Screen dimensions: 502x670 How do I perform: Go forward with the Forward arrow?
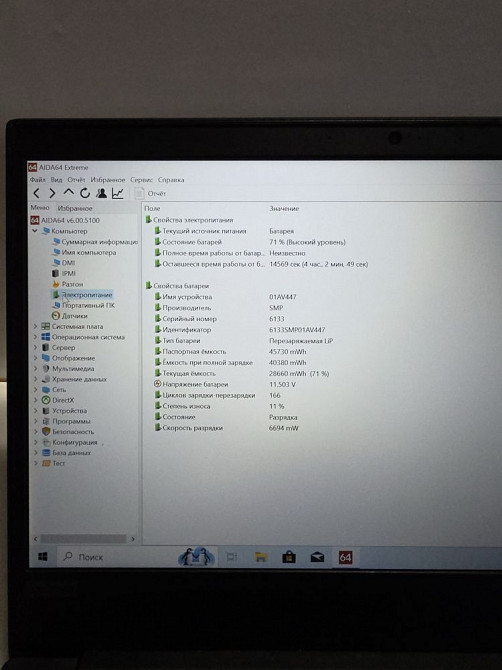point(52,193)
